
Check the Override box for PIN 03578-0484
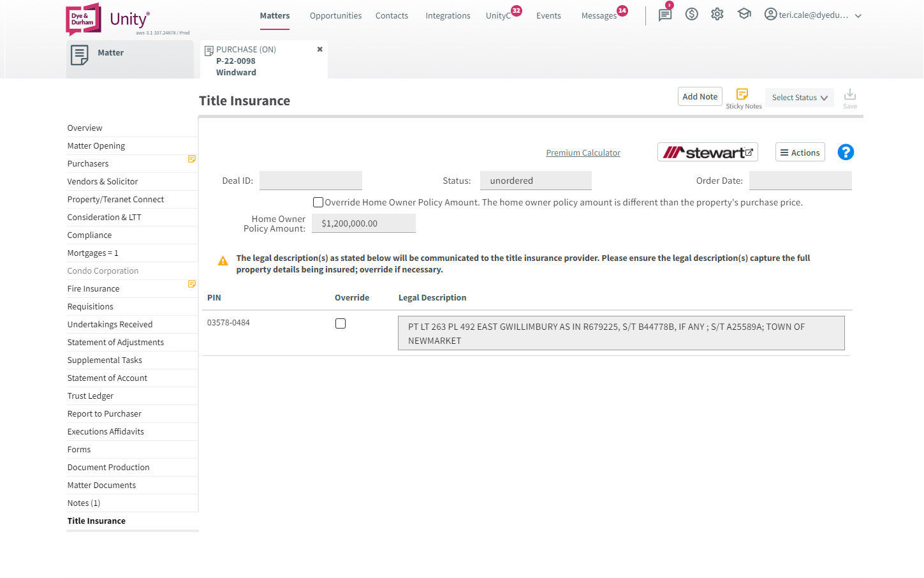[x=341, y=323]
